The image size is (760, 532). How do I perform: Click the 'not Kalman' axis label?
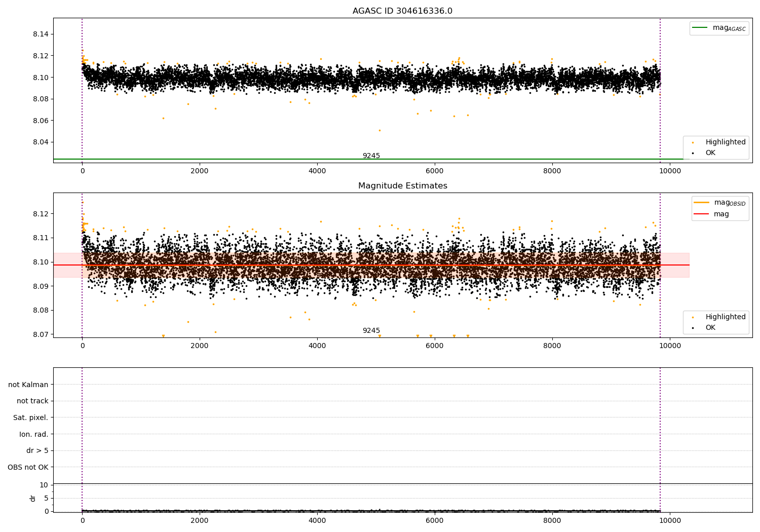click(x=28, y=385)
